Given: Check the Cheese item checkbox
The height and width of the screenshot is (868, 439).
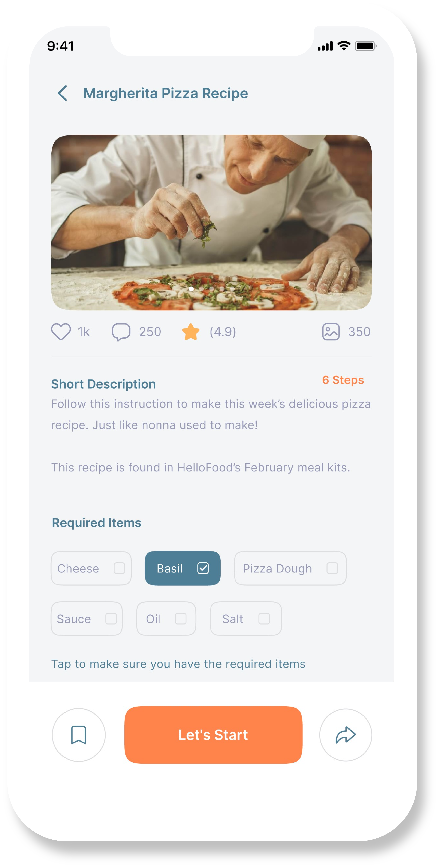Looking at the screenshot, I should coord(119,568).
